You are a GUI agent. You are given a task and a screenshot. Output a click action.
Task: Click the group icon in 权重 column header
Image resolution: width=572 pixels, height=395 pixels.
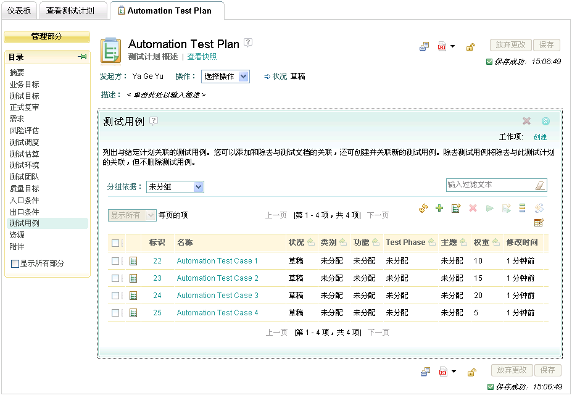pyautogui.click(x=496, y=242)
